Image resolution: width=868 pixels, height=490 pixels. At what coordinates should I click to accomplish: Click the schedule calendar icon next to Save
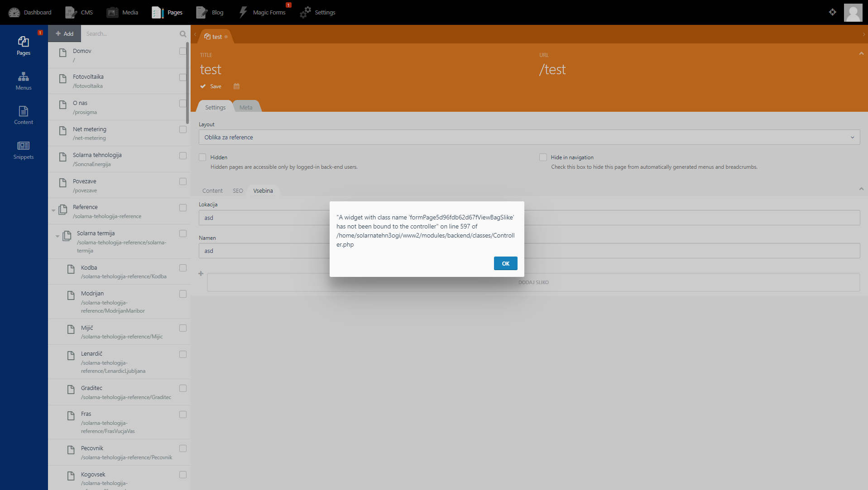click(236, 86)
